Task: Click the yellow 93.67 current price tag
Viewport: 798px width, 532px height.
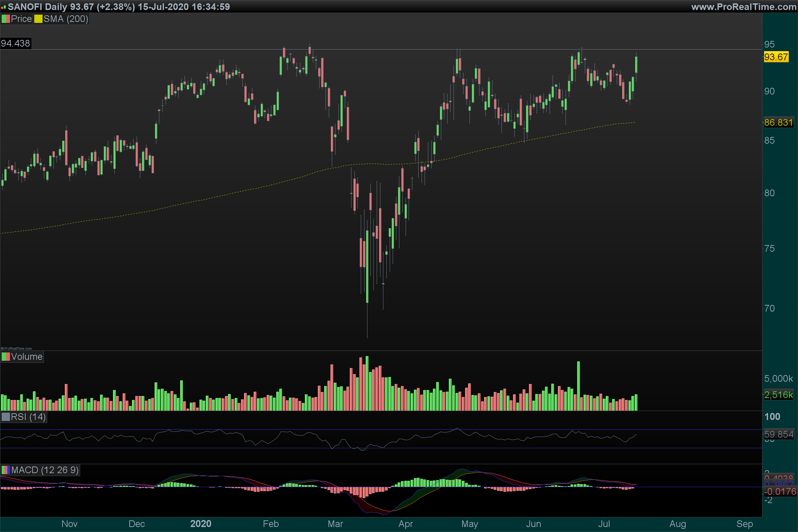Action: pos(776,57)
